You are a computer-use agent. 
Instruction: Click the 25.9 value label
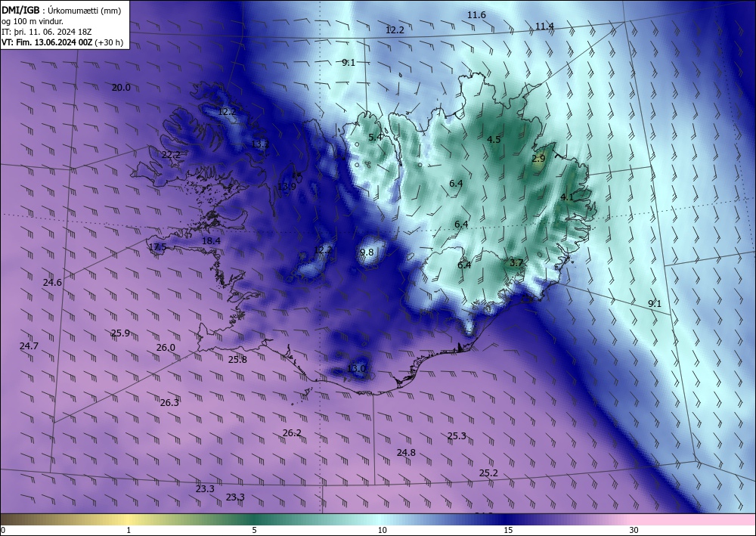[120, 333]
